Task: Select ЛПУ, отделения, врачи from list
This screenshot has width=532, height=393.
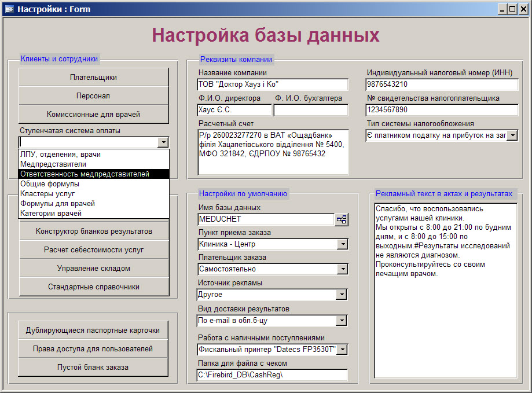Action: click(x=94, y=155)
